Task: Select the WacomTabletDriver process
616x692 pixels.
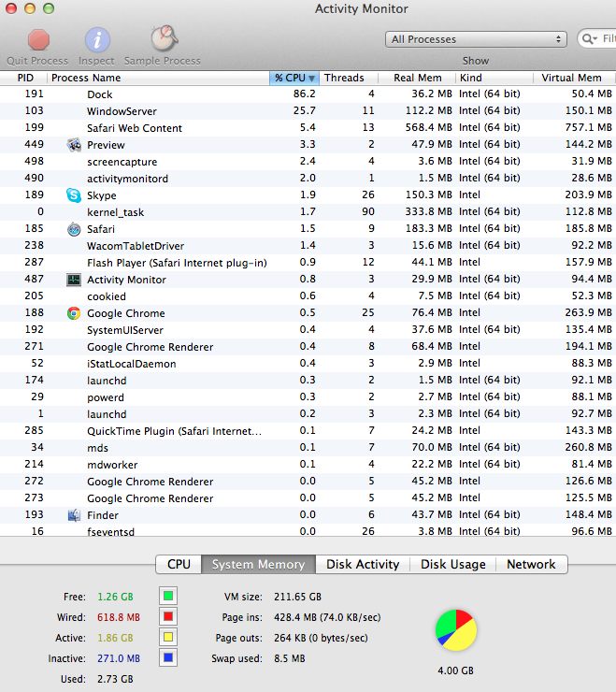Action: [308, 245]
